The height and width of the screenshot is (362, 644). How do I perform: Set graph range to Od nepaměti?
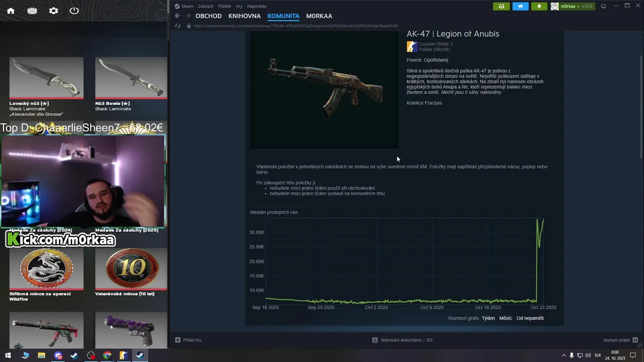coord(530,318)
